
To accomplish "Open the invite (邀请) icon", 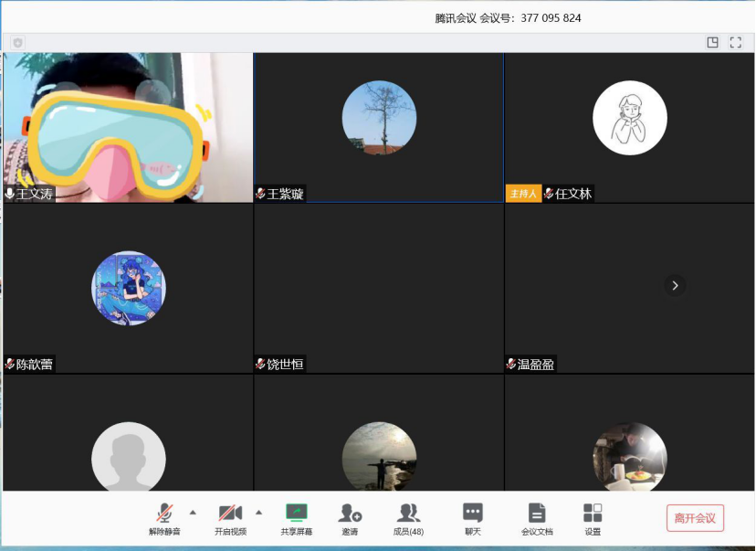I will (350, 514).
